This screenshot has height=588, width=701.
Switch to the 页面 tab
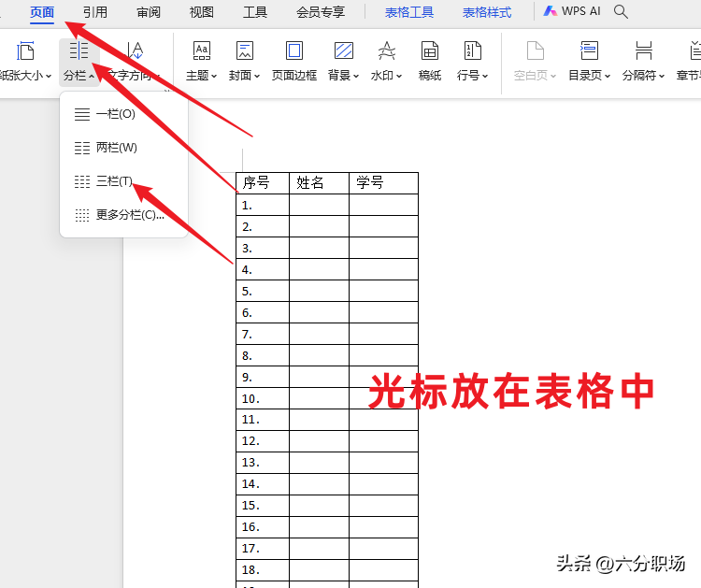pyautogui.click(x=42, y=12)
